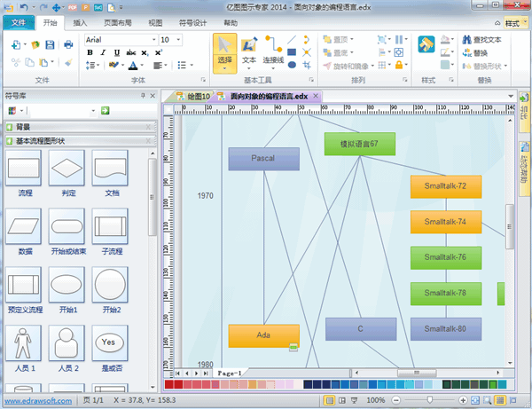The image size is (532, 409).
Task: Pick the 判定 diamond shape
Action: (x=66, y=169)
